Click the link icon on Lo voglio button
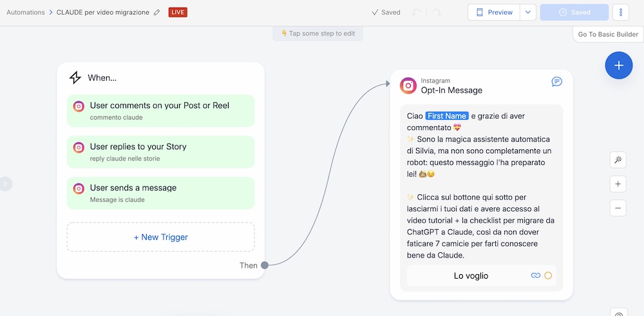The image size is (644, 316). click(535, 275)
